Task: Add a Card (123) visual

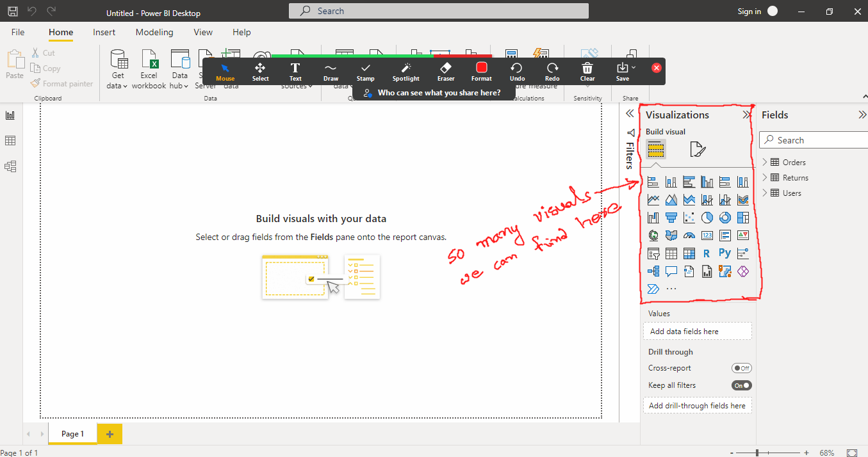Action: (707, 236)
